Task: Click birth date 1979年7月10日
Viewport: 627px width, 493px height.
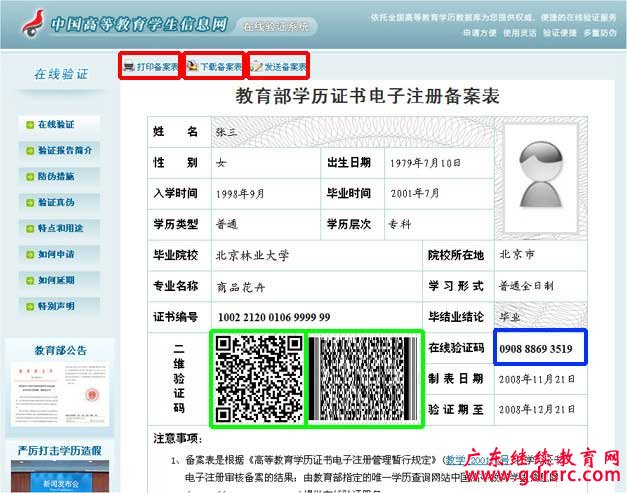Action: tap(425, 163)
